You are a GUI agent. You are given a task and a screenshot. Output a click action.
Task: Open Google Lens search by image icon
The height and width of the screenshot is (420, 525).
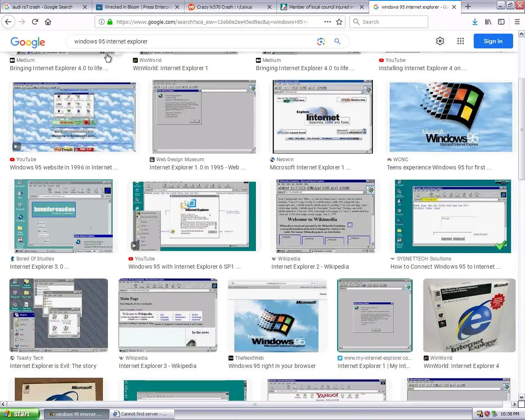click(x=321, y=41)
